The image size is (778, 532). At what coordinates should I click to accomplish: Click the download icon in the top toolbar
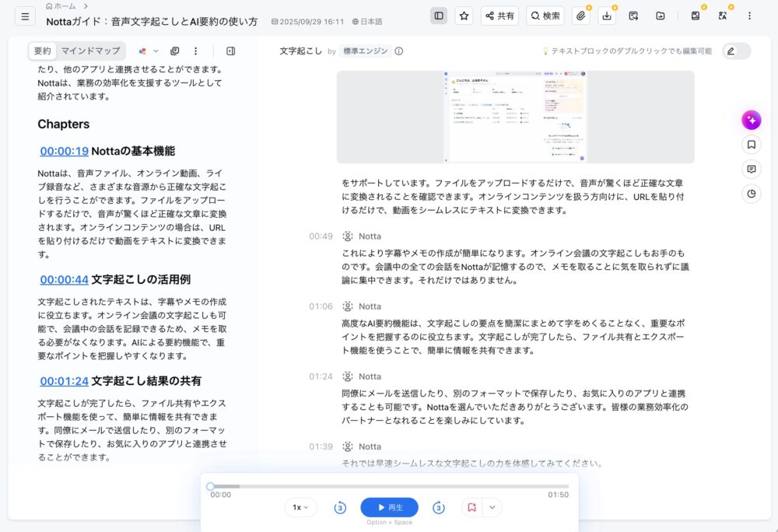[607, 16]
